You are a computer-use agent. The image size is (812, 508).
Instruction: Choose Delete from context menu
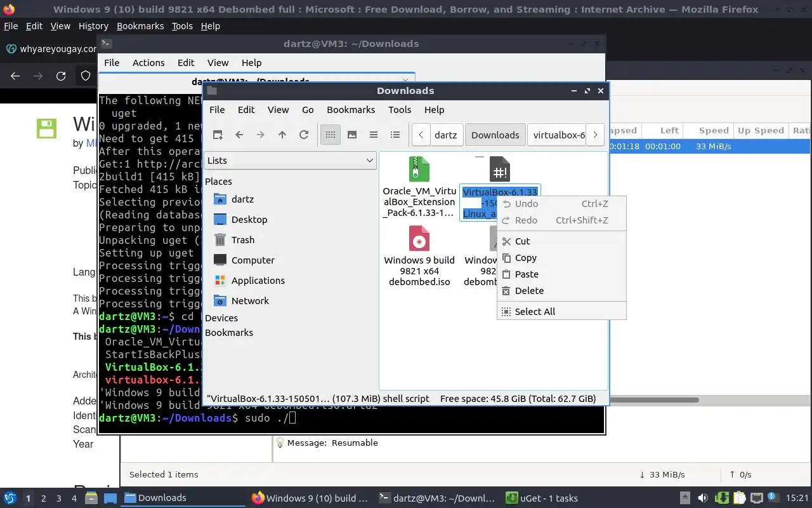click(561, 291)
